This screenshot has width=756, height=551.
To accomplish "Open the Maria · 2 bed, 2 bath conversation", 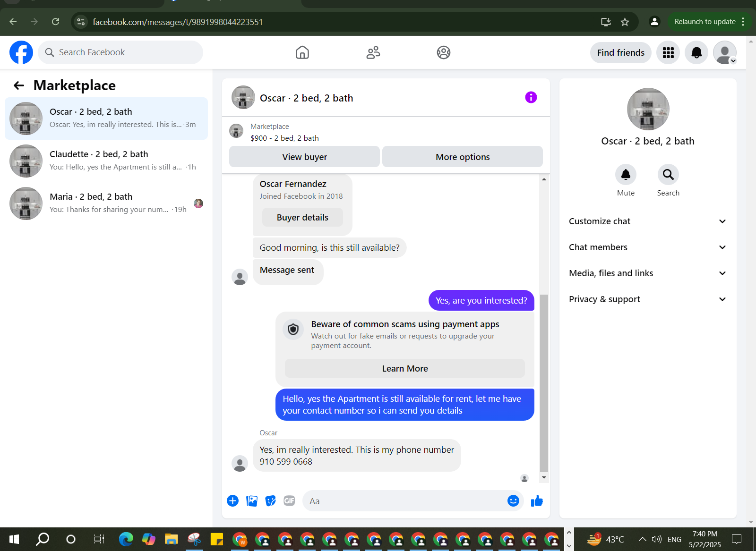I will pyautogui.click(x=106, y=203).
